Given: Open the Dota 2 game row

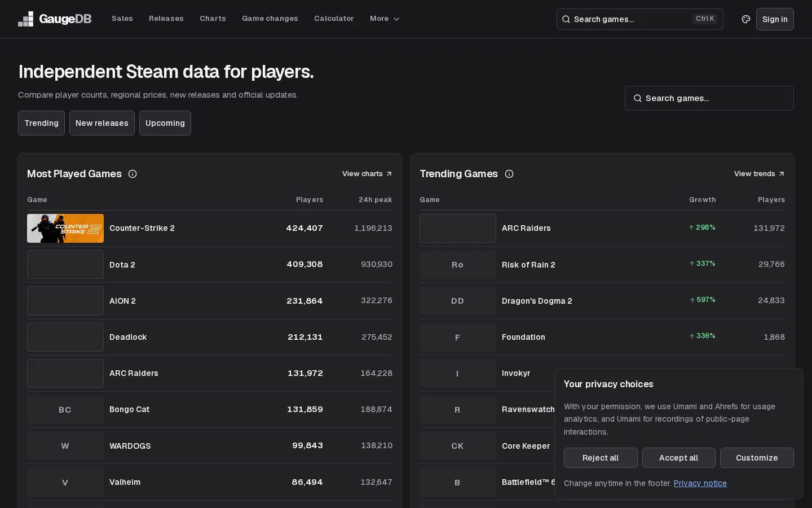Looking at the screenshot, I should tap(210, 265).
